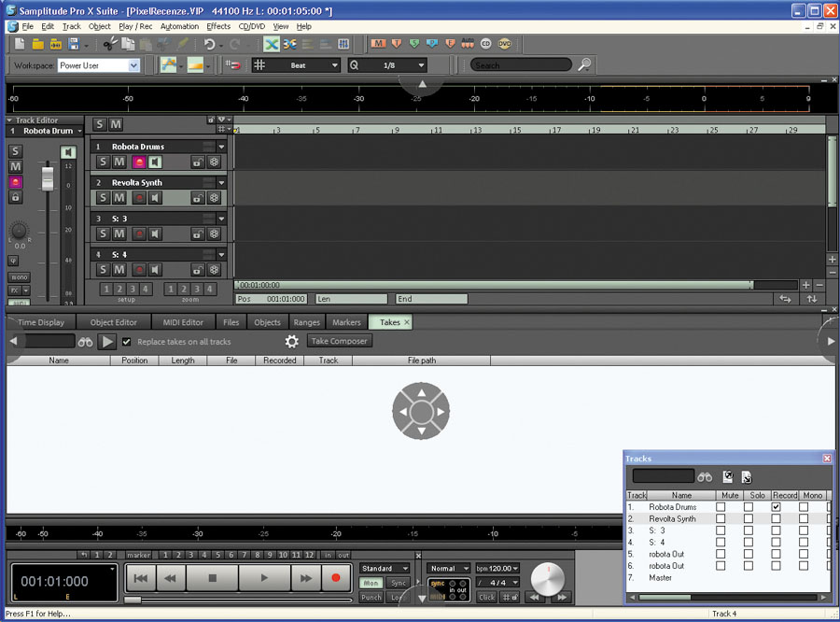Click the freeze snowflake icon on track S: 4
Image resolution: width=840 pixels, height=622 pixels.
214,270
